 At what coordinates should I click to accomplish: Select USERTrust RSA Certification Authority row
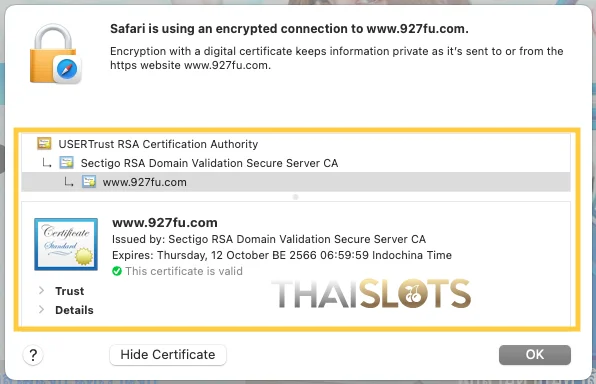point(296,144)
